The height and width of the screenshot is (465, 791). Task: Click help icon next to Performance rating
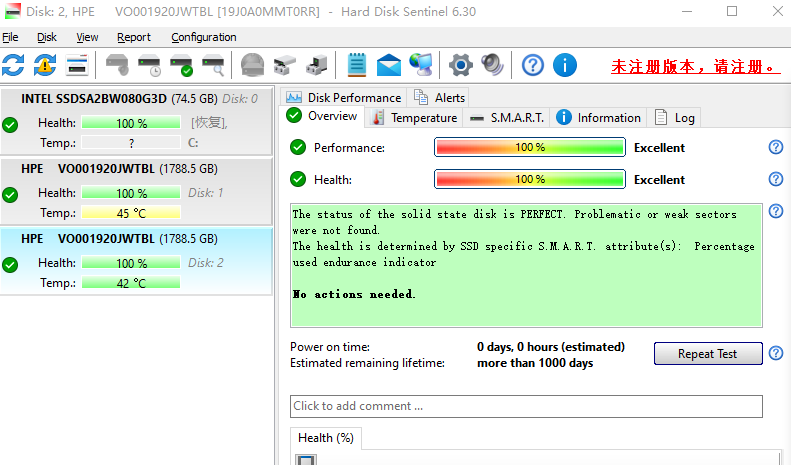coord(775,148)
